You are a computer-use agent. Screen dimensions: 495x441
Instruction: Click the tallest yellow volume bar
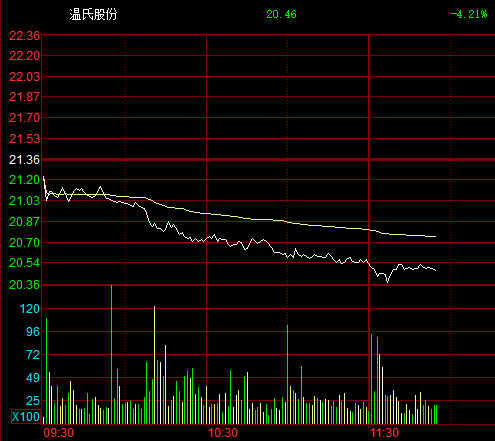tap(154, 365)
